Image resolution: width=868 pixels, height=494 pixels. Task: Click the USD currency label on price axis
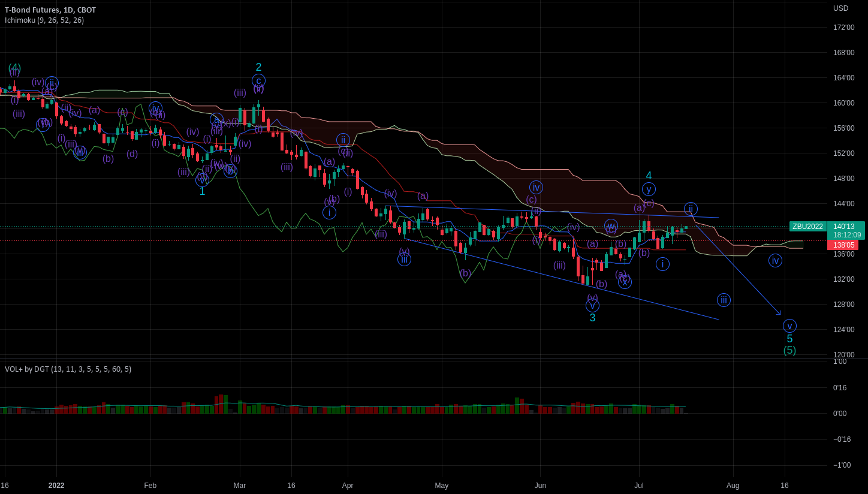(x=840, y=9)
